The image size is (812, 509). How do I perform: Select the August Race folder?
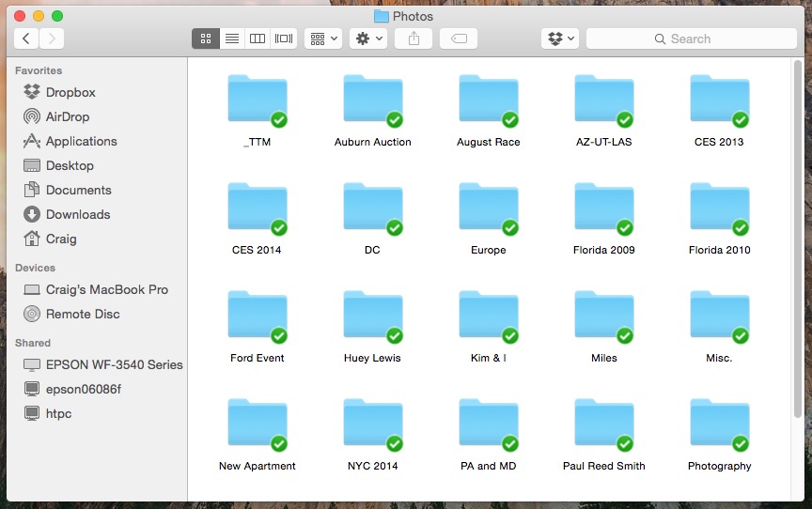pyautogui.click(x=489, y=100)
